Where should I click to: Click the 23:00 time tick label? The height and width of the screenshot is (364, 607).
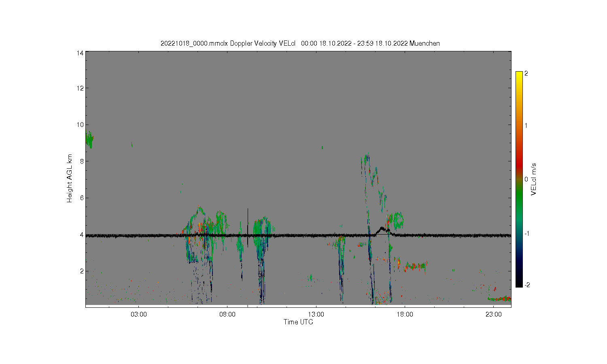click(x=493, y=314)
